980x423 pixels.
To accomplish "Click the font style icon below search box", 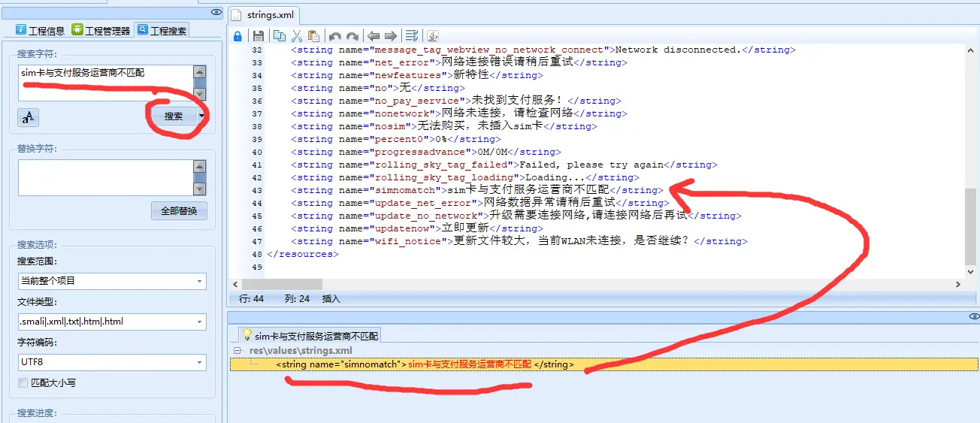I will [28, 117].
